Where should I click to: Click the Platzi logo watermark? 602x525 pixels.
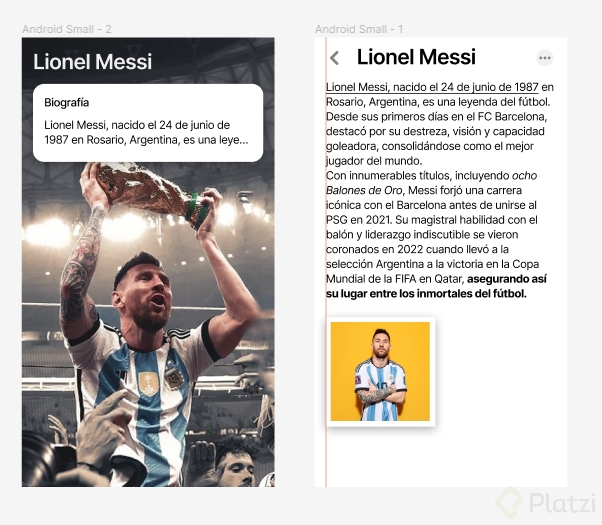545,503
